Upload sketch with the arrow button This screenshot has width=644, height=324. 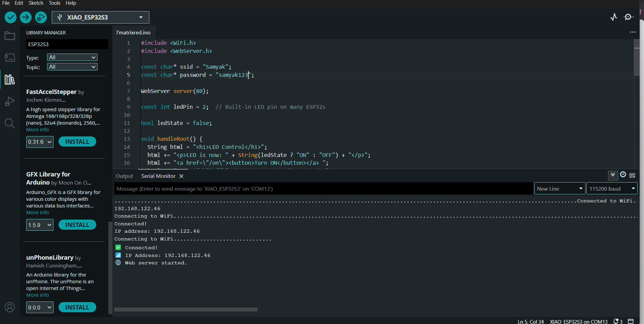[x=26, y=17]
